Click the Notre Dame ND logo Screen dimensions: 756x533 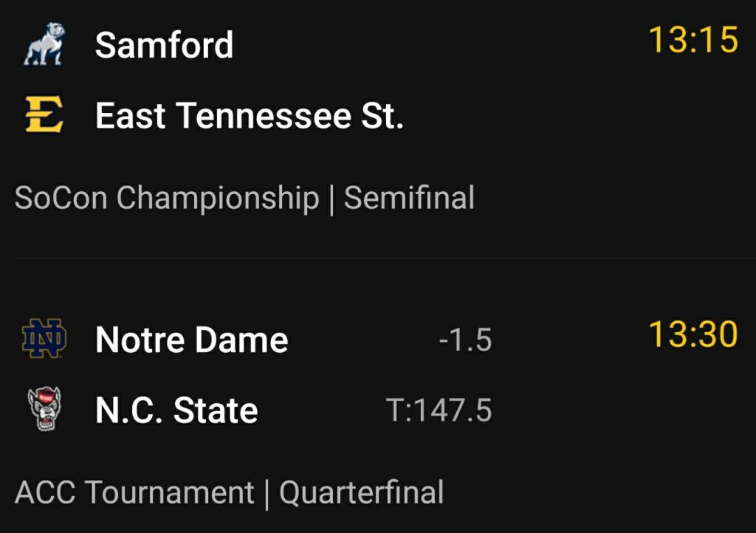44,339
